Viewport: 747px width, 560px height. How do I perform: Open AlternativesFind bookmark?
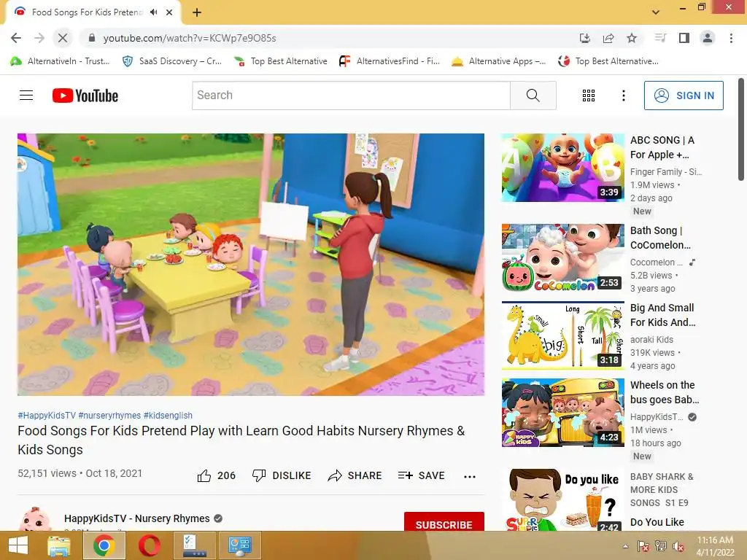click(390, 61)
